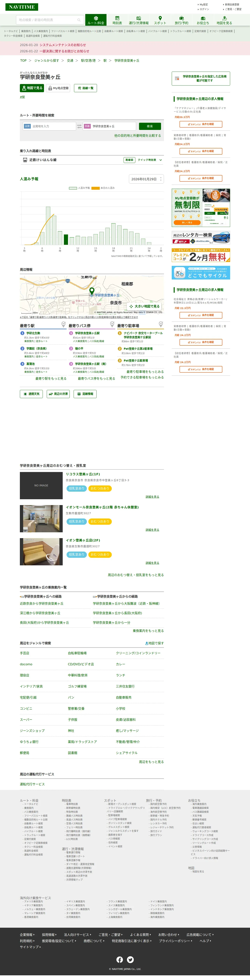Viewport: 250px width, 980px height.
Task: Click the My地点登録数が無制限 banner
Action: point(201,208)
